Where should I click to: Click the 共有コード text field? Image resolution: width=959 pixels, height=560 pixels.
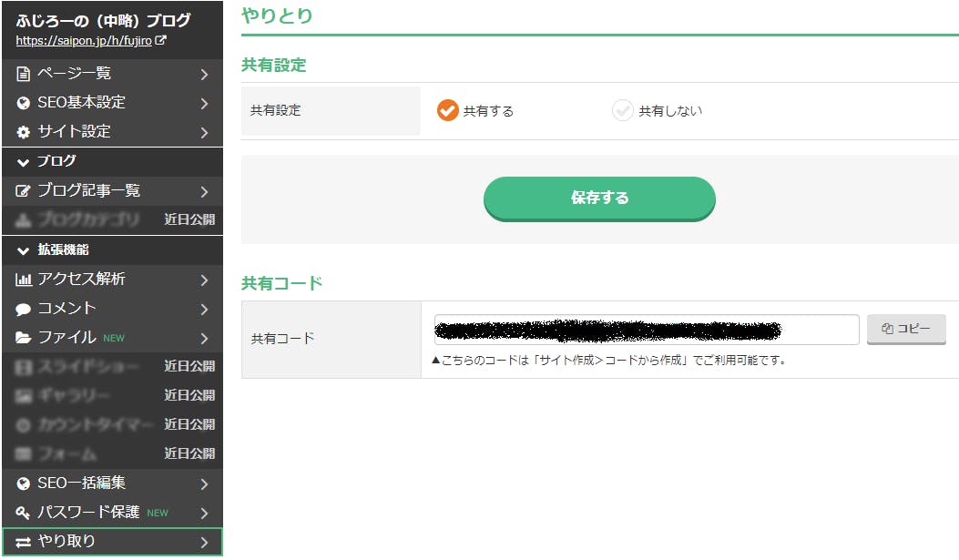point(646,330)
